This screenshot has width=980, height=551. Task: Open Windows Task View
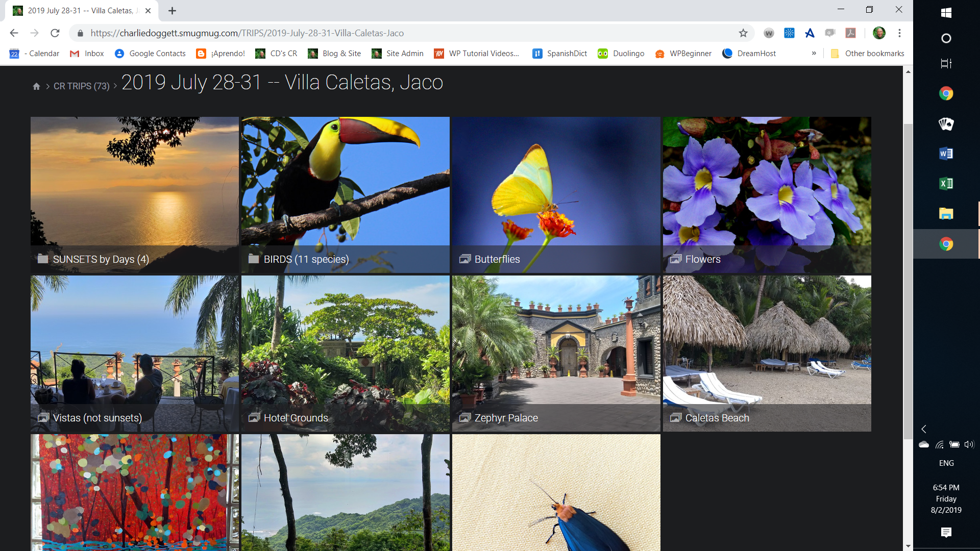click(x=946, y=64)
